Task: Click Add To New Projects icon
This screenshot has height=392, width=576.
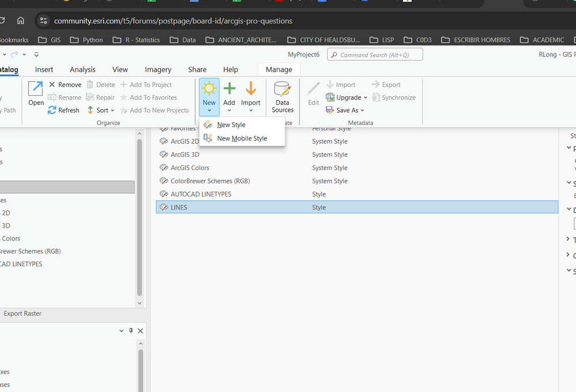Action: pos(124,110)
